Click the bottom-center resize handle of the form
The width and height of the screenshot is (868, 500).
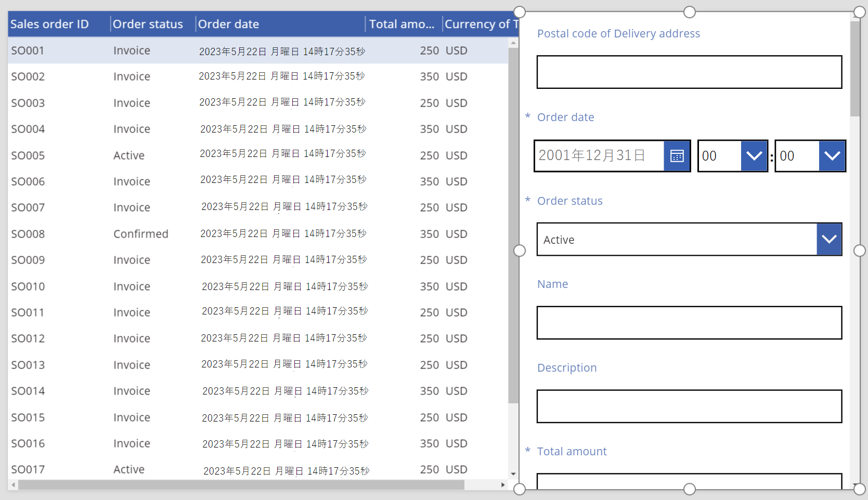(x=690, y=489)
